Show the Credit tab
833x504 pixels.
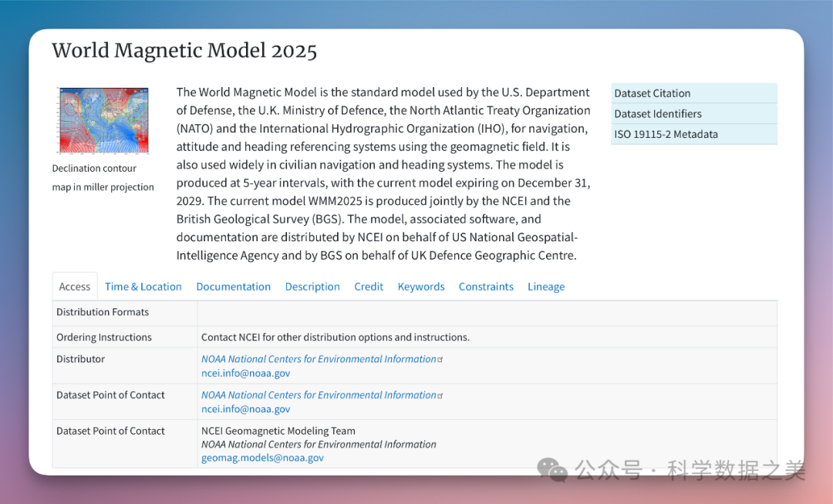point(369,287)
